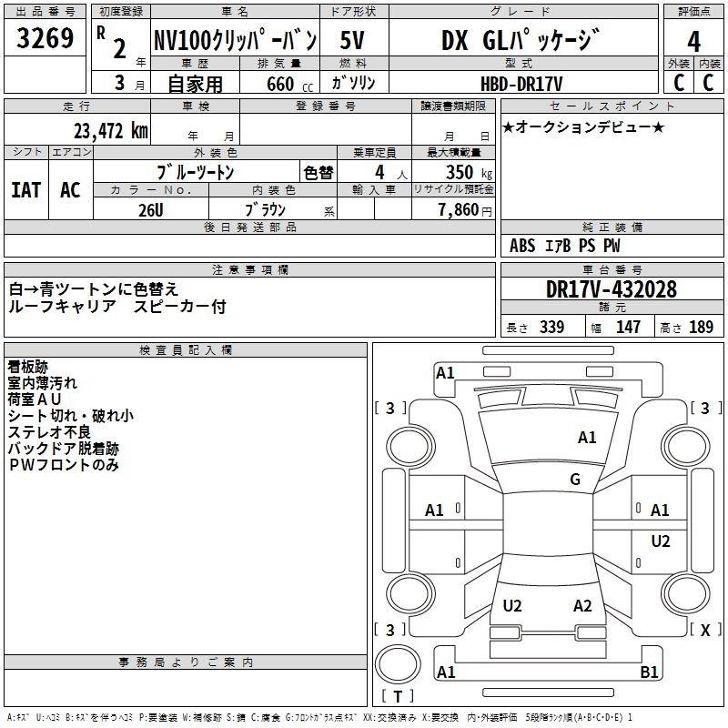Select the U2 dent marker on right side

661,541
